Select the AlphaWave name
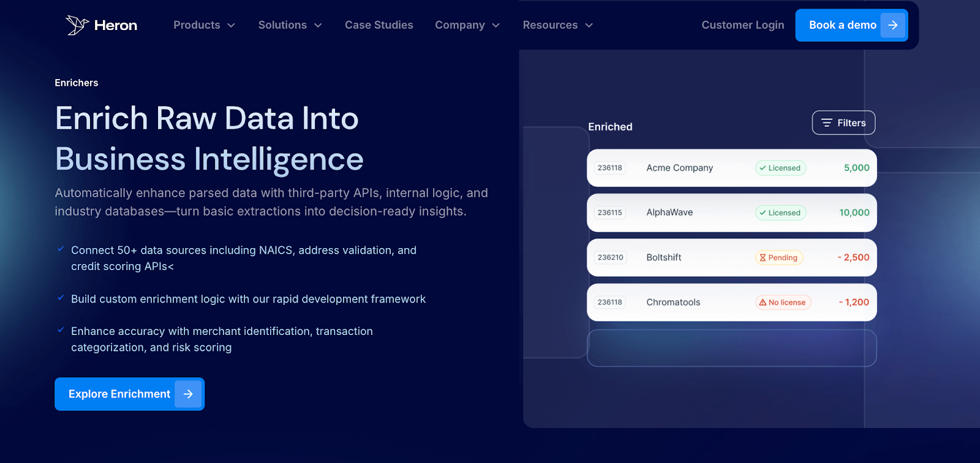Image resolution: width=980 pixels, height=463 pixels. pos(669,213)
